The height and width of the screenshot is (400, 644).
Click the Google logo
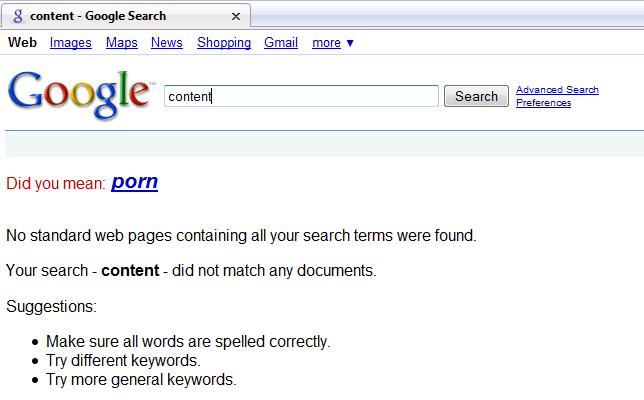tap(81, 95)
